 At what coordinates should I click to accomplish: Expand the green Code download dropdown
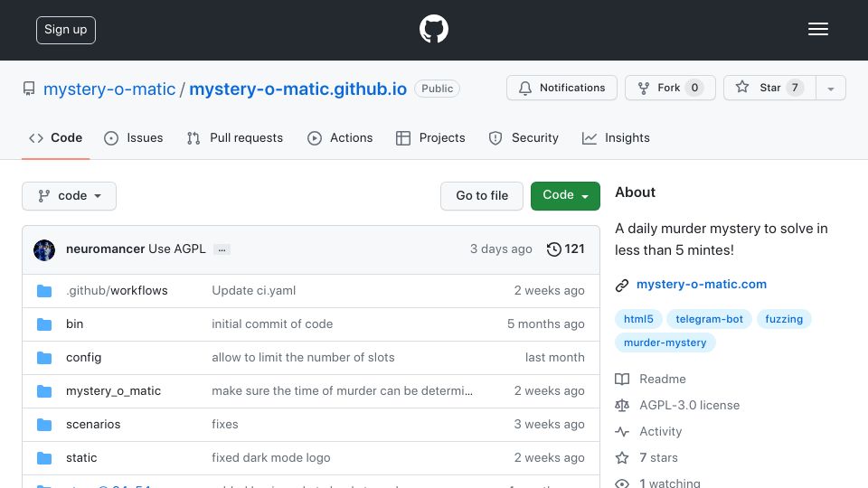[x=565, y=196]
